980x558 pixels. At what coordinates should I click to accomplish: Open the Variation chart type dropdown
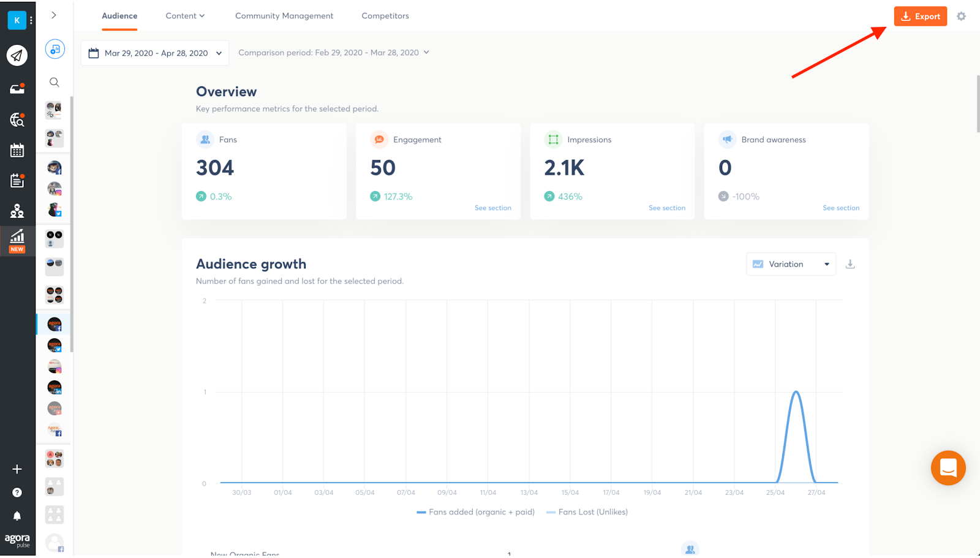tap(791, 263)
